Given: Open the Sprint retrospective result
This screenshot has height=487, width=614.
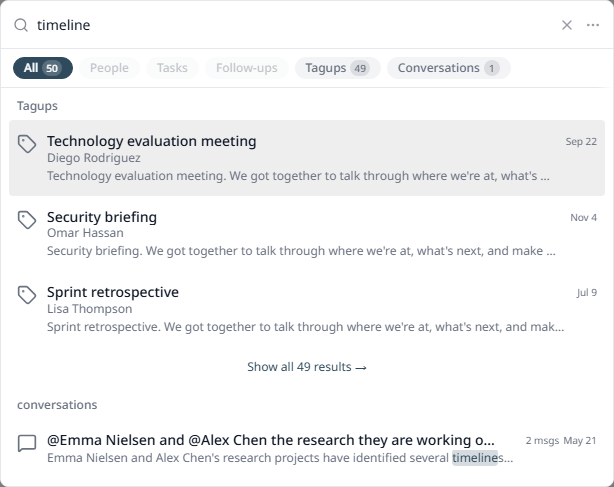Looking at the screenshot, I should coord(307,309).
